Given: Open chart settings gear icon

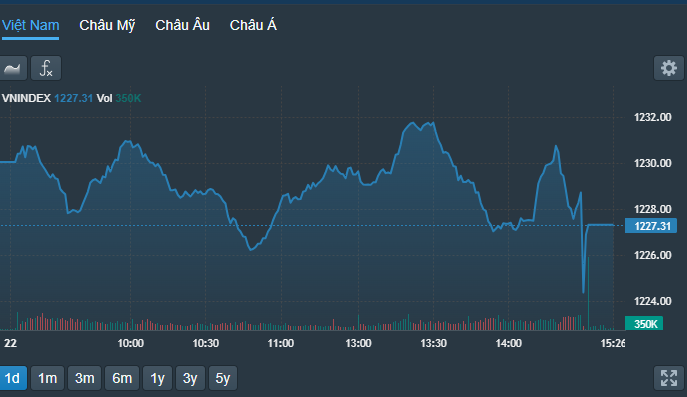Looking at the screenshot, I should click(x=669, y=68).
